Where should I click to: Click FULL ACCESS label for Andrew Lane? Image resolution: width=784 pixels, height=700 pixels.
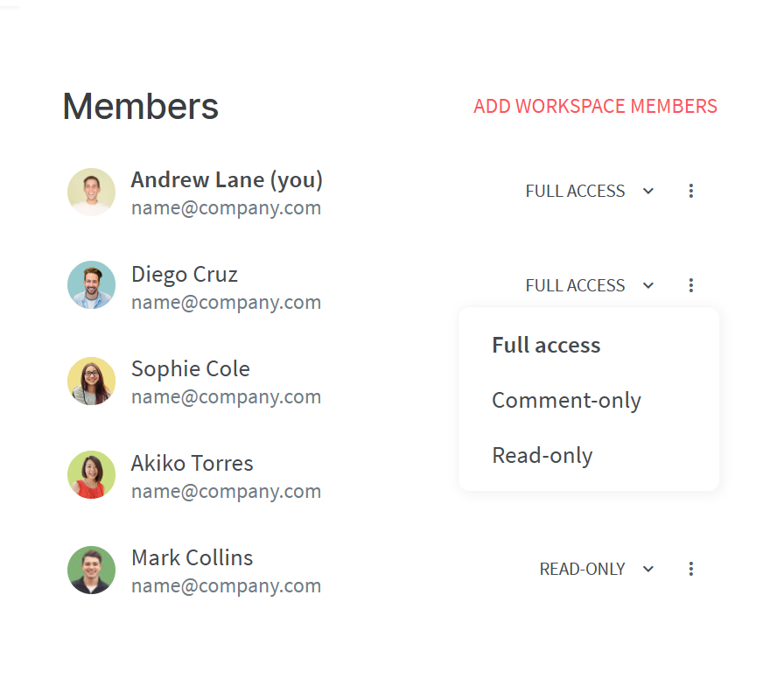tap(575, 191)
